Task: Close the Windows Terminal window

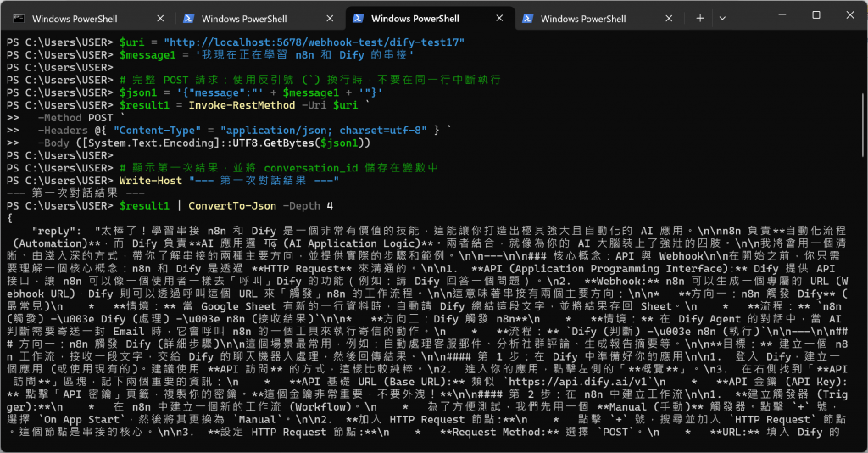Action: coord(850,15)
